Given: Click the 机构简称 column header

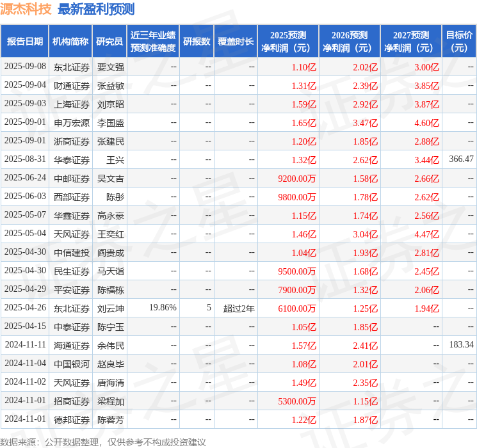Looking at the screenshot, I should coord(70,42).
